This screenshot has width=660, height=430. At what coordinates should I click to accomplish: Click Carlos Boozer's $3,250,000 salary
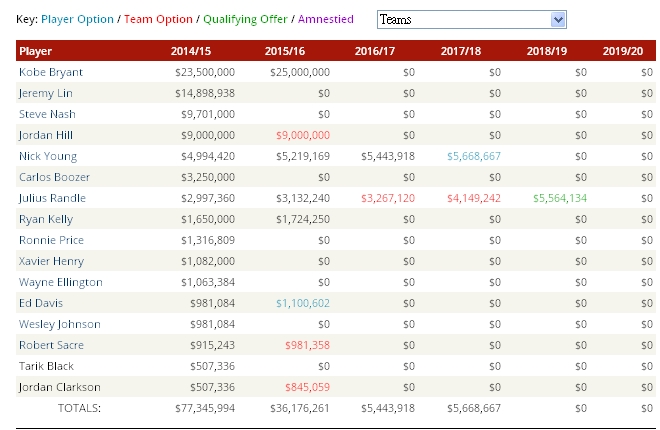(x=208, y=177)
